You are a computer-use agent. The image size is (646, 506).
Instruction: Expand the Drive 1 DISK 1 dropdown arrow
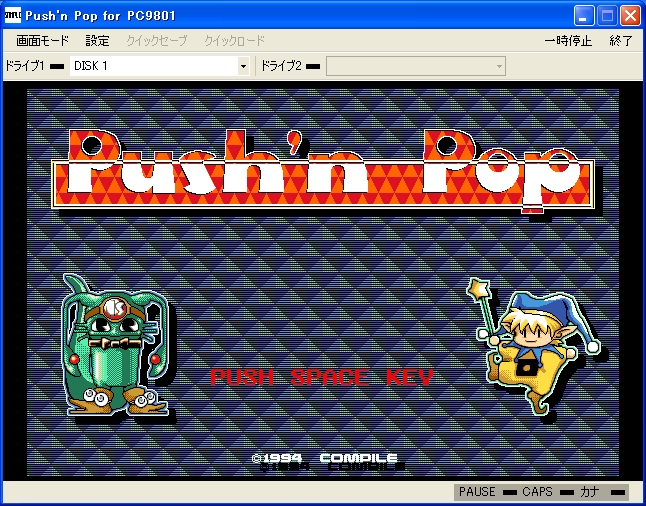243,66
